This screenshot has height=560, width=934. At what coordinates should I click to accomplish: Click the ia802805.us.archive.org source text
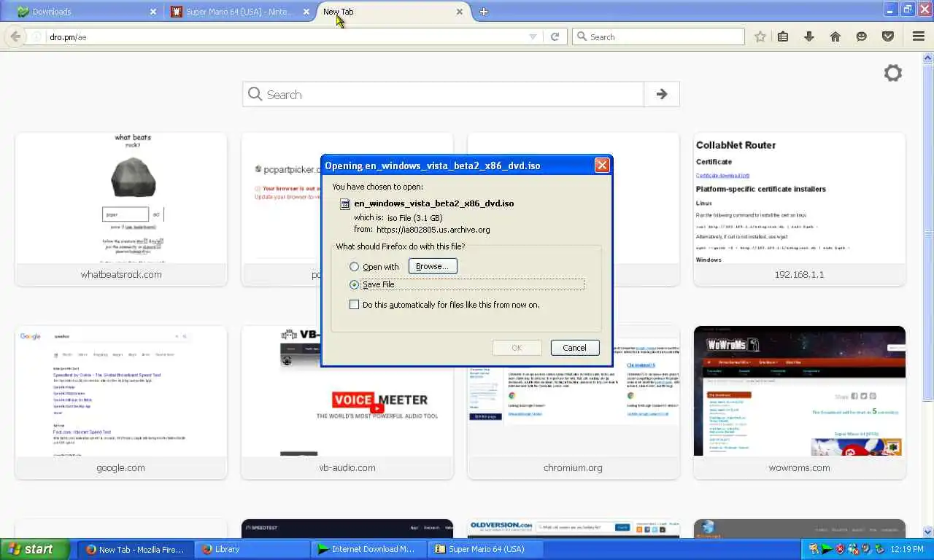coord(433,230)
